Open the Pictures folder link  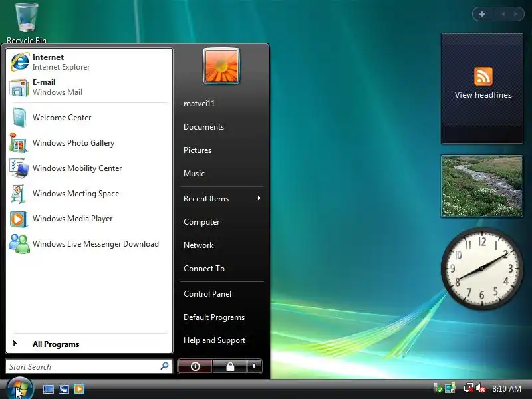point(221,150)
